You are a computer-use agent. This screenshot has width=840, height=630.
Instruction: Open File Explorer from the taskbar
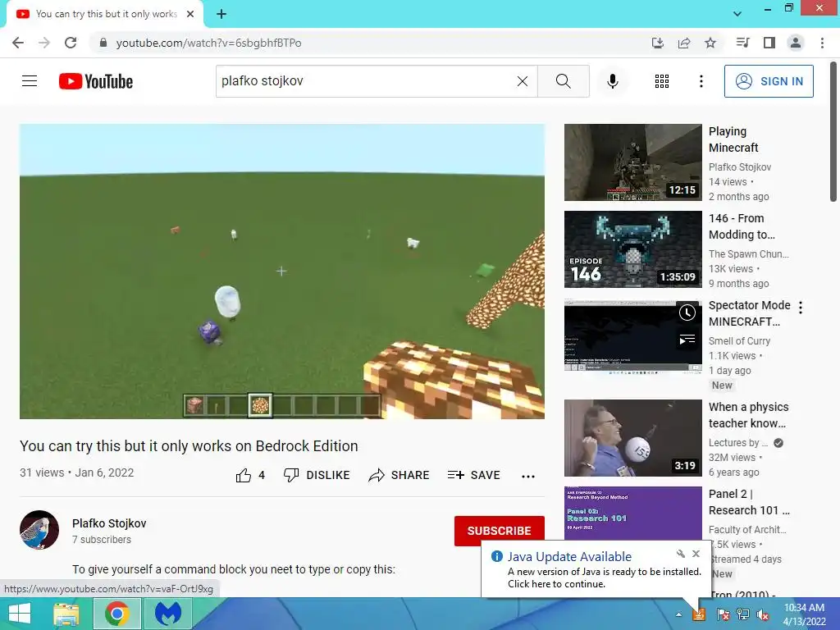(x=66, y=614)
